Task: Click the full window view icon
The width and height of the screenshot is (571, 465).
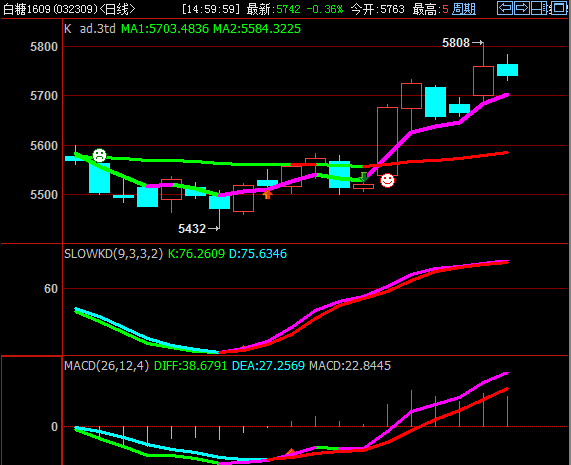Action: coord(558,8)
